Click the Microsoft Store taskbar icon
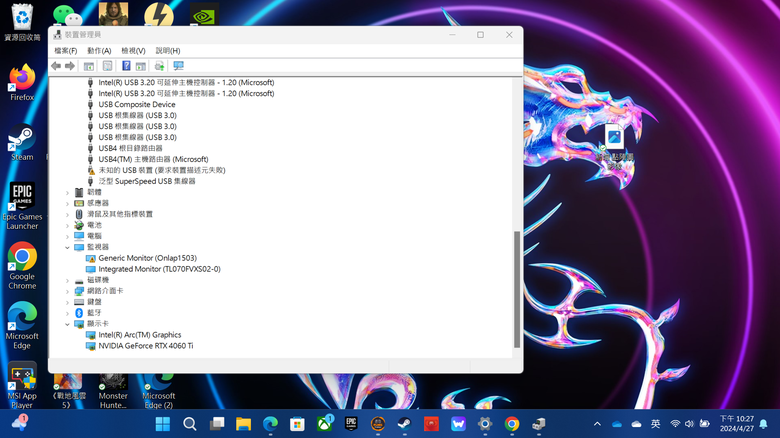The width and height of the screenshot is (780, 438). coord(297,424)
